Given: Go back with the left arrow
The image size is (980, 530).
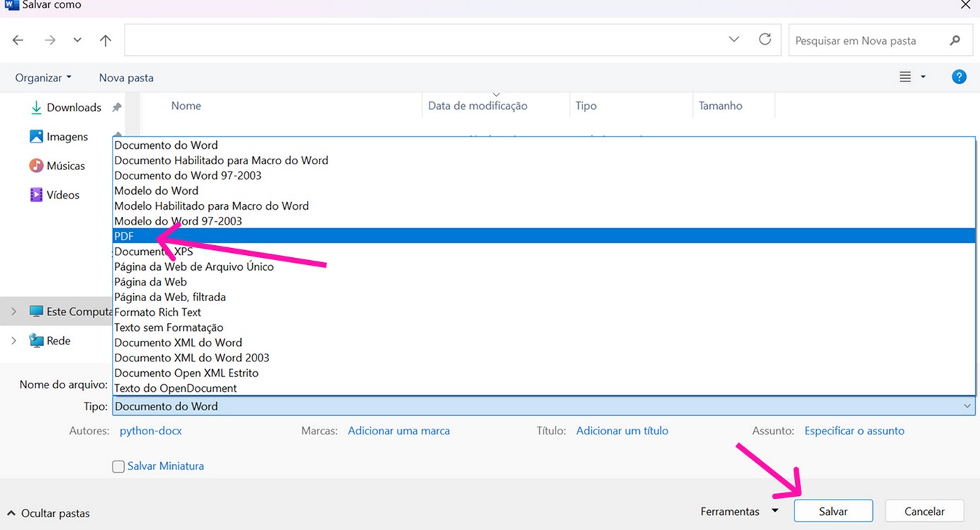Looking at the screenshot, I should point(18,40).
